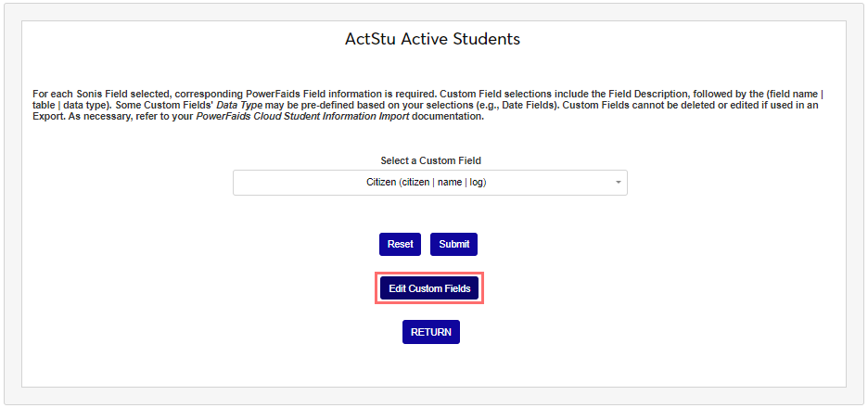Screen dimensions: 868x408
Task: Click the italic Data Type text
Action: (x=241, y=106)
